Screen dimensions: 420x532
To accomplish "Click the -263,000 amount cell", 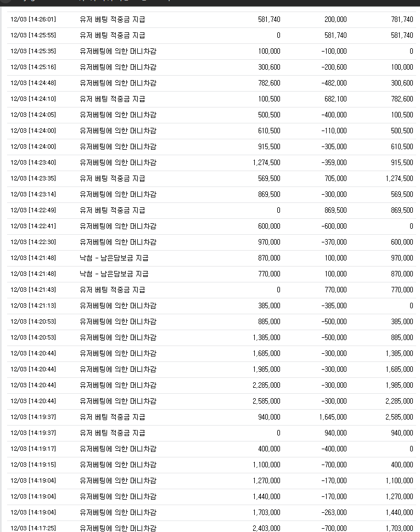I will (334, 512).
